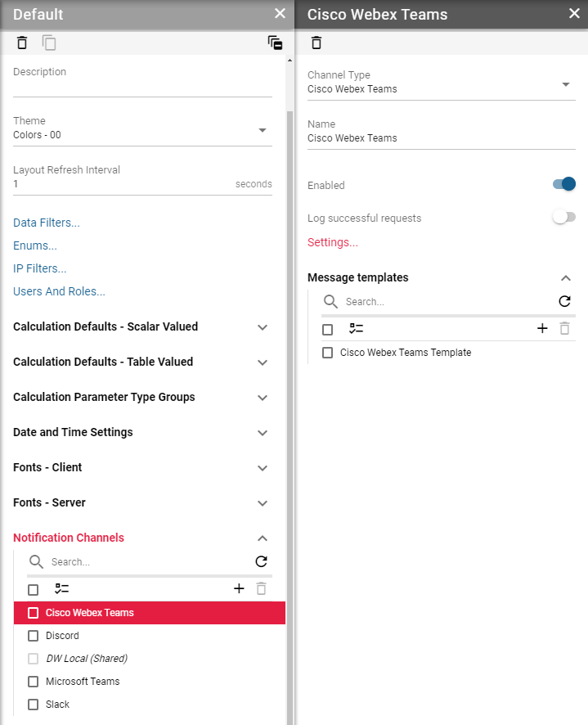Add a new message template with plus icon
This screenshot has width=588, height=725.
click(x=541, y=328)
